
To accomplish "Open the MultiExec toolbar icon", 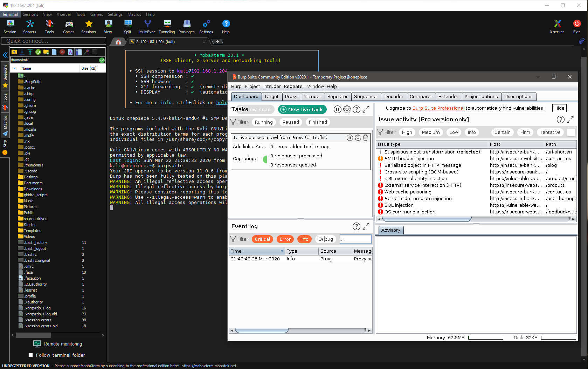I will coord(147,27).
